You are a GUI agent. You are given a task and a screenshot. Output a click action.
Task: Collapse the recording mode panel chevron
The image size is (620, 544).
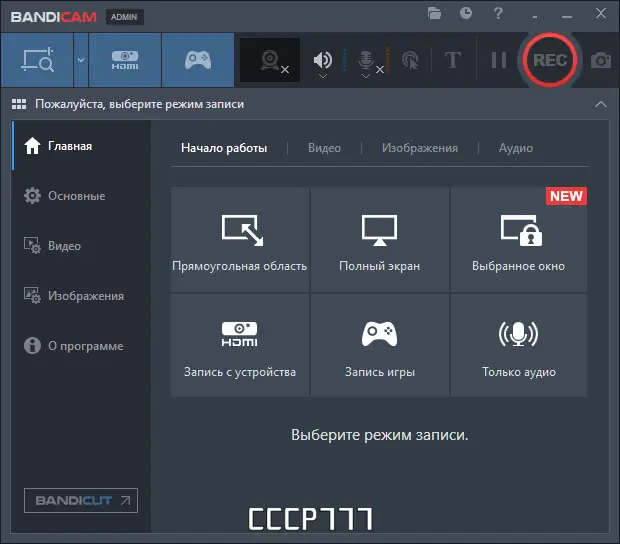601,104
